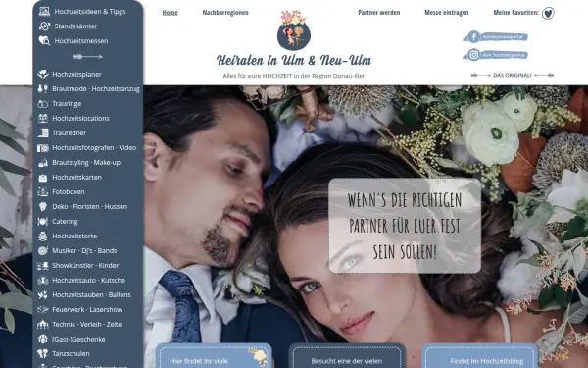
Task: Open Messe eintragen page
Action: (x=446, y=13)
